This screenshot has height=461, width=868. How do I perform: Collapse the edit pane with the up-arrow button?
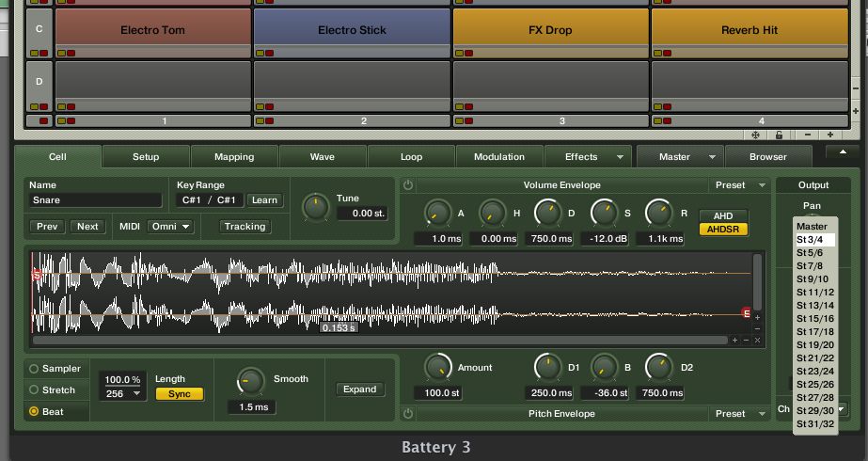click(843, 151)
